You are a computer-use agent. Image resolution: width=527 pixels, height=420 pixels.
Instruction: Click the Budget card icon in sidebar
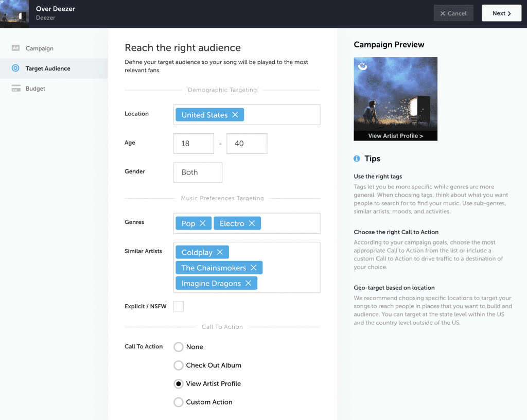(16, 88)
